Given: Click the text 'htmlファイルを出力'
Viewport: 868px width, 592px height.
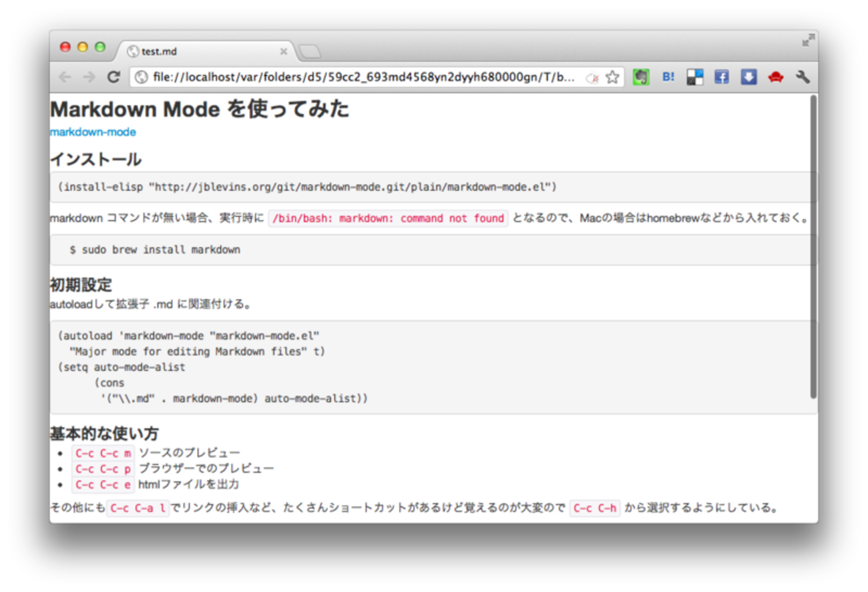Looking at the screenshot, I should [188, 485].
